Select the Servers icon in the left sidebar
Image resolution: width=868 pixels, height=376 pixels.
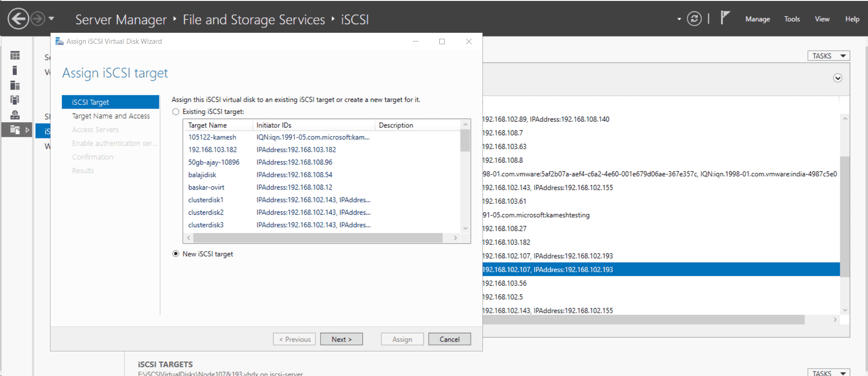click(x=15, y=56)
